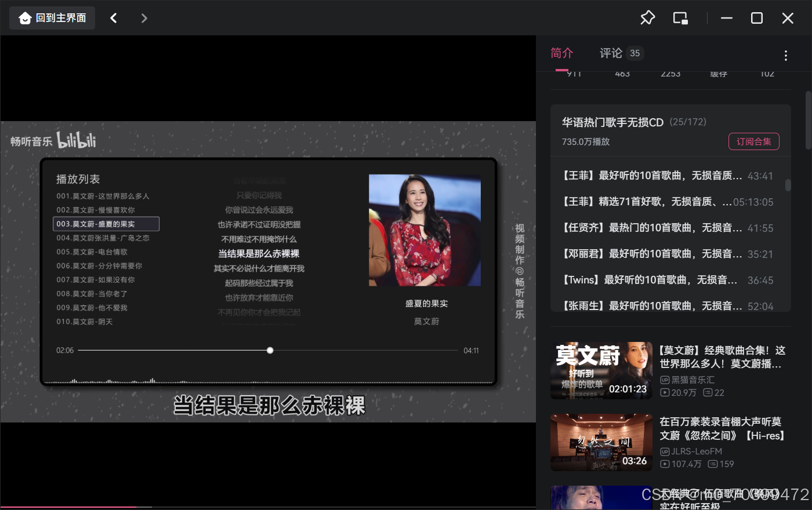Image resolution: width=812 pixels, height=510 pixels.
Task: Click the video playback area
Action: (268, 272)
